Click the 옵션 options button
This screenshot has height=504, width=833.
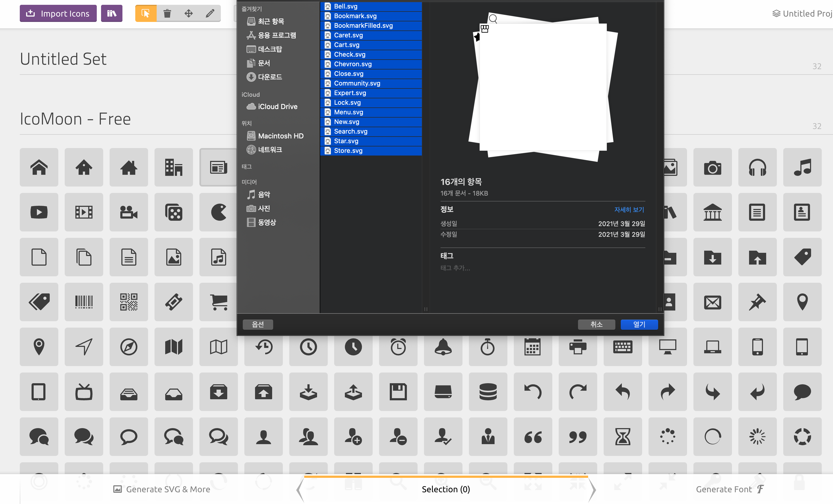coord(258,324)
